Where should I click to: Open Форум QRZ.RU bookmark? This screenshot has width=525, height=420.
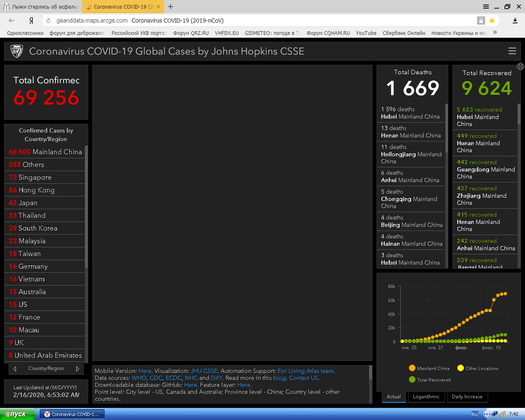pyautogui.click(x=191, y=33)
